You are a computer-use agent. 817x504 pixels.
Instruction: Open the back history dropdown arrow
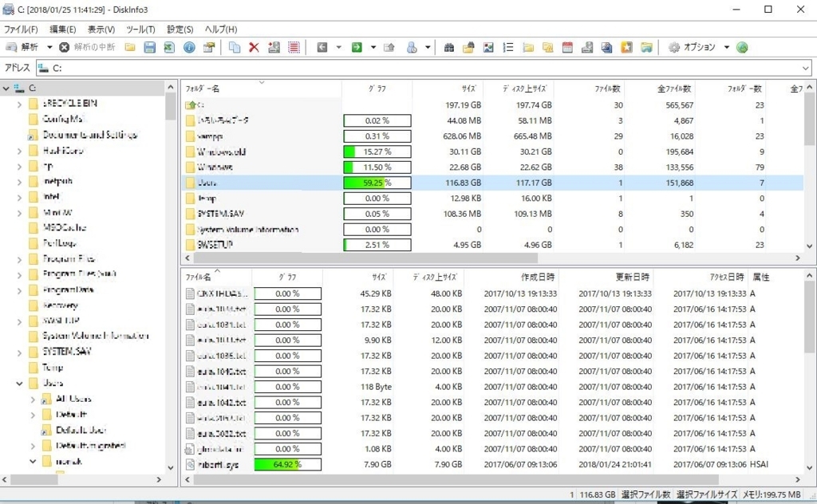pyautogui.click(x=338, y=47)
